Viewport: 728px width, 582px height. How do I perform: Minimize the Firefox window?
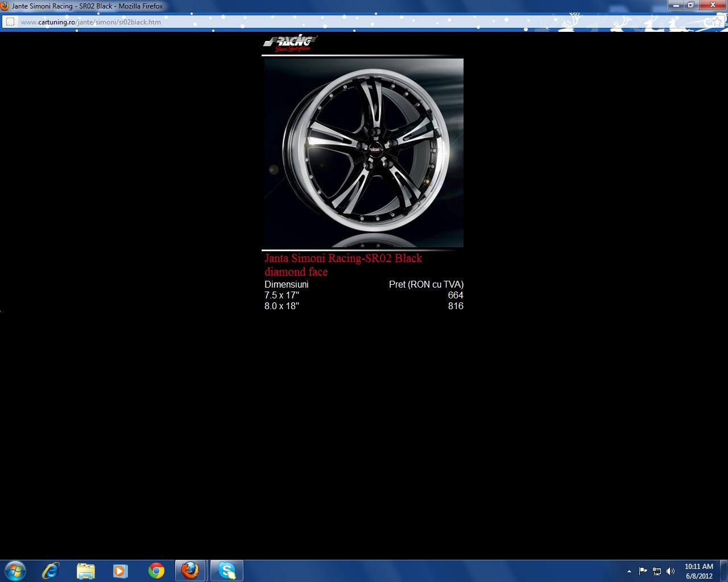click(x=676, y=5)
